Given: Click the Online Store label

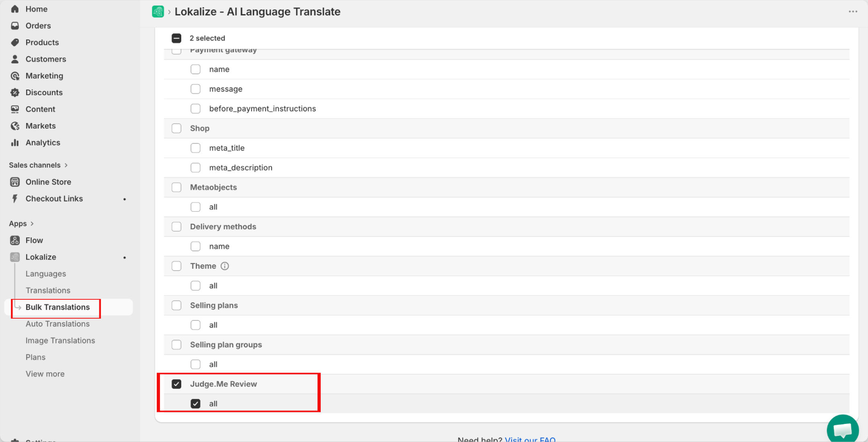Looking at the screenshot, I should [48, 182].
